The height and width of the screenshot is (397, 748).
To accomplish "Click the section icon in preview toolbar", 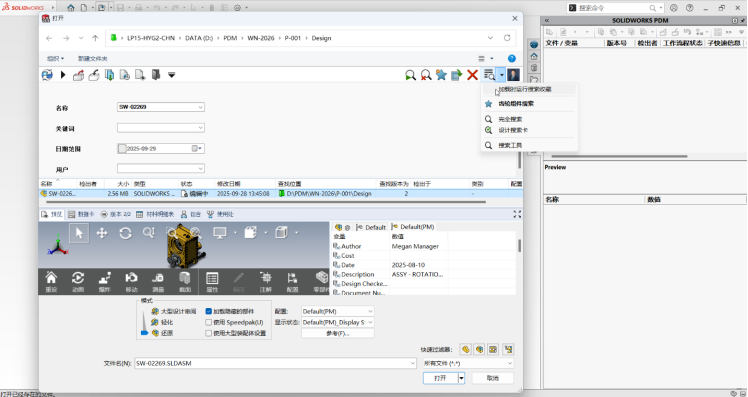I will click(185, 282).
